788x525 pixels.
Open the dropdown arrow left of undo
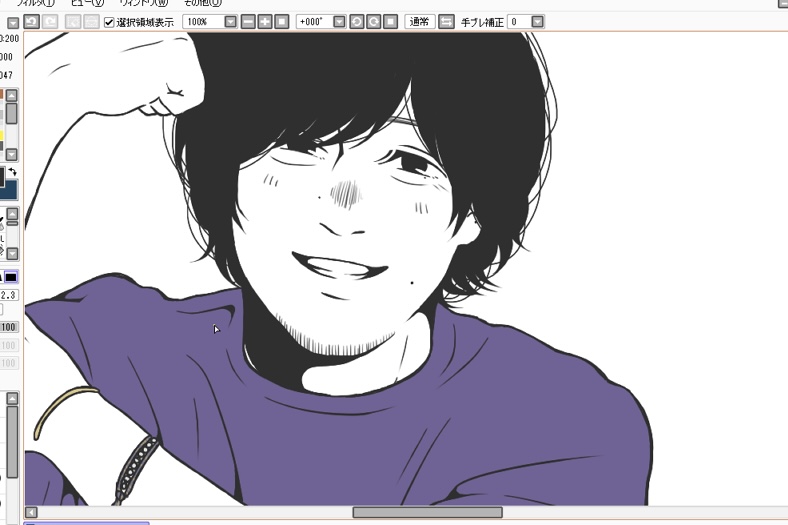pyautogui.click(x=13, y=23)
